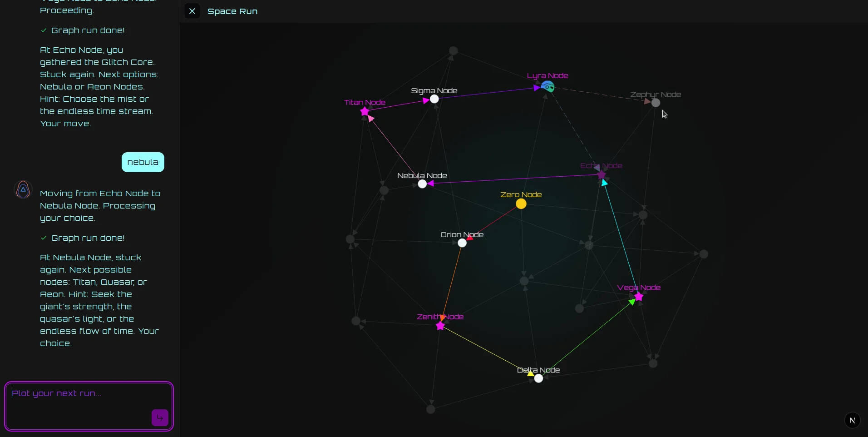The image size is (868, 437).
Task: Click the first 'Graph run done!' status
Action: pos(88,30)
